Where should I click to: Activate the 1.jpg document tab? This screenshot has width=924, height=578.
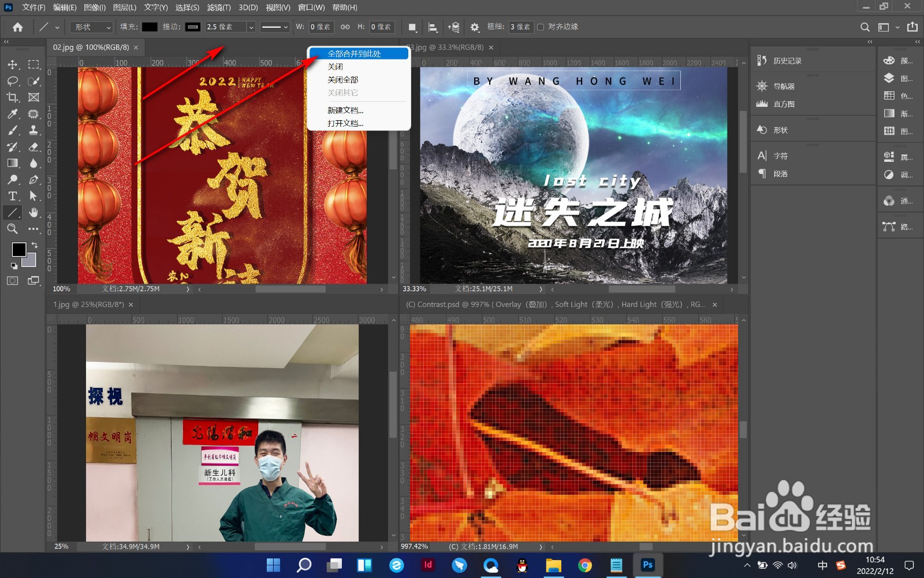tap(88, 305)
